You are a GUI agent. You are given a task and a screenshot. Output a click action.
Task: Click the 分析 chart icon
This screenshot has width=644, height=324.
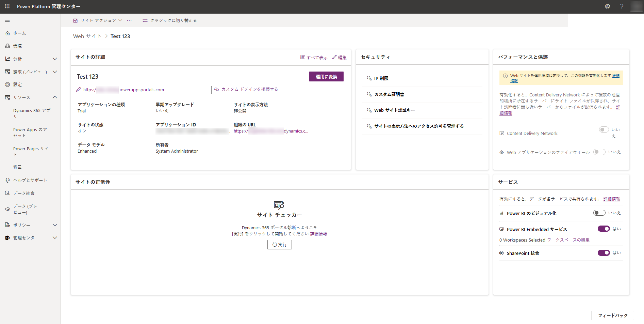(x=7, y=59)
